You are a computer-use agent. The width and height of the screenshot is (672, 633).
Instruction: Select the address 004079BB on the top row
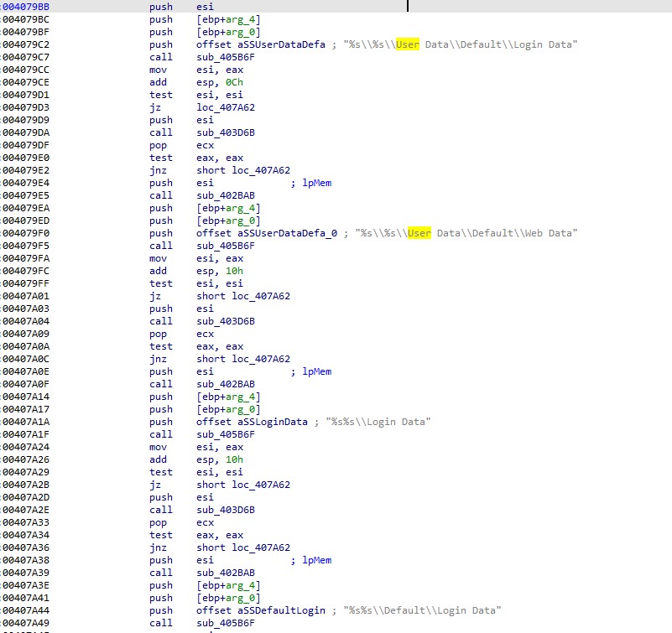tap(25, 7)
